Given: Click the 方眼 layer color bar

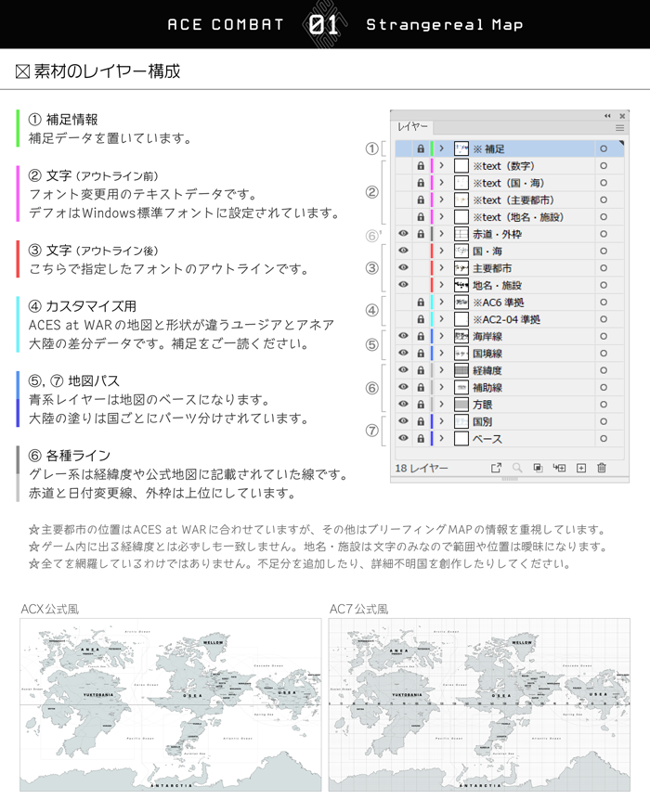Looking at the screenshot, I should (432, 404).
